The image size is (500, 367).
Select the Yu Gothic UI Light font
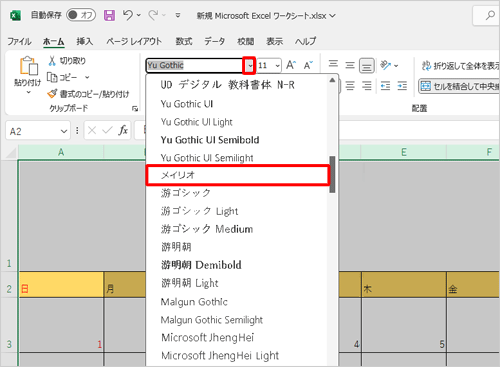(237, 122)
